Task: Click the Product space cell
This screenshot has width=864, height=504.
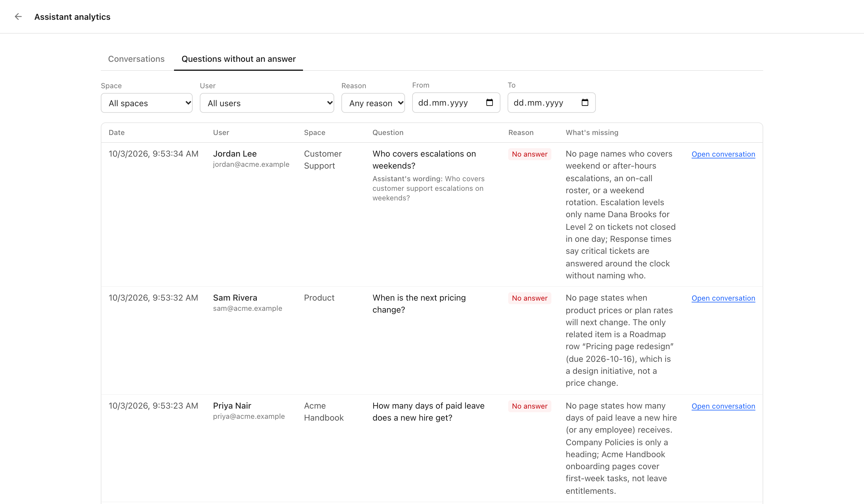Action: (319, 298)
